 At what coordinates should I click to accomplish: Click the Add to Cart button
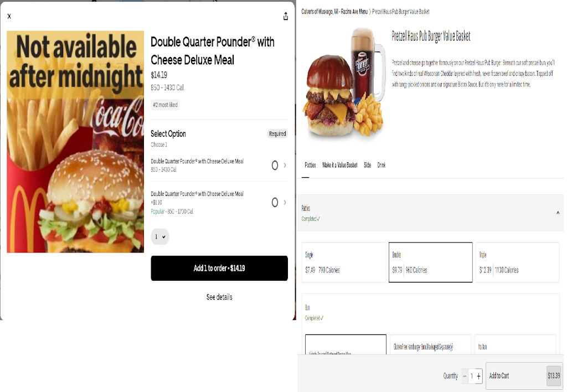pos(524,376)
